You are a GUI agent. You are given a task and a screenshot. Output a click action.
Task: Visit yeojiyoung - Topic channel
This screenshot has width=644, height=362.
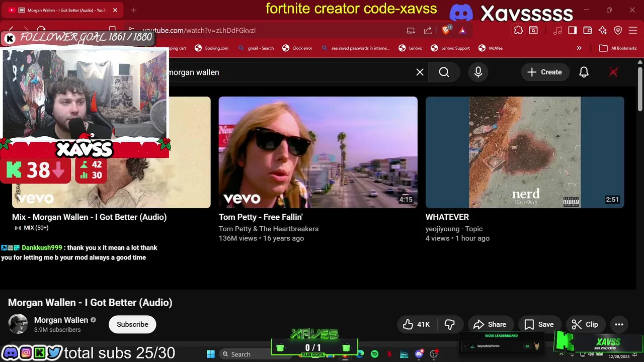454,229
